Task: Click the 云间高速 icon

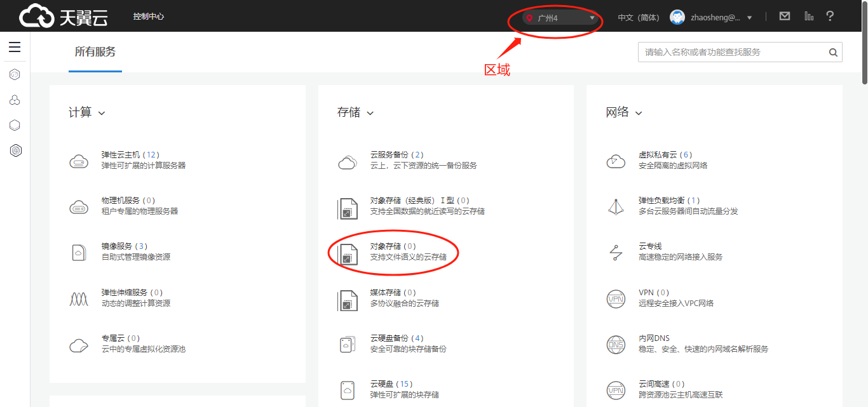Action: (x=616, y=390)
